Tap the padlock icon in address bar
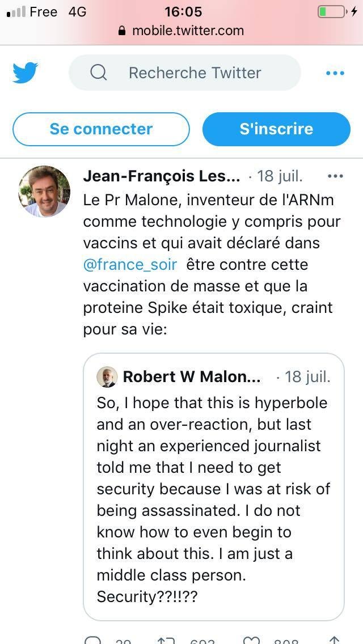The width and height of the screenshot is (363, 644). click(x=123, y=31)
